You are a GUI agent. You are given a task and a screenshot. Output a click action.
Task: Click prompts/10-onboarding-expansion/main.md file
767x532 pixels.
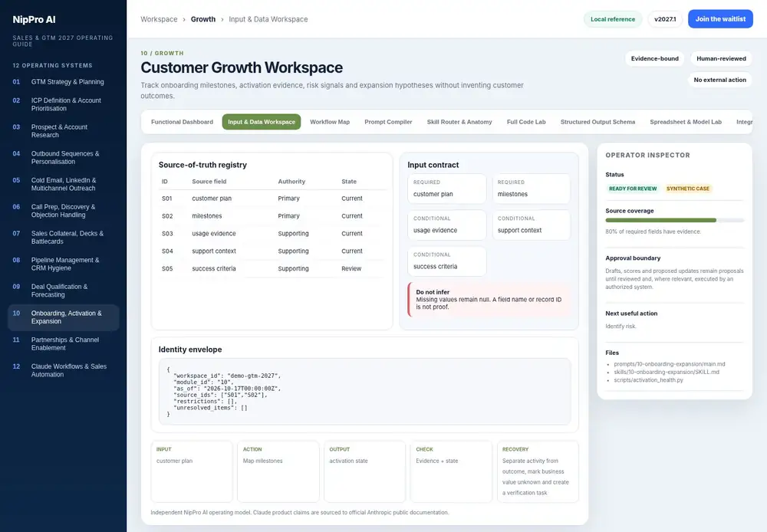point(670,364)
